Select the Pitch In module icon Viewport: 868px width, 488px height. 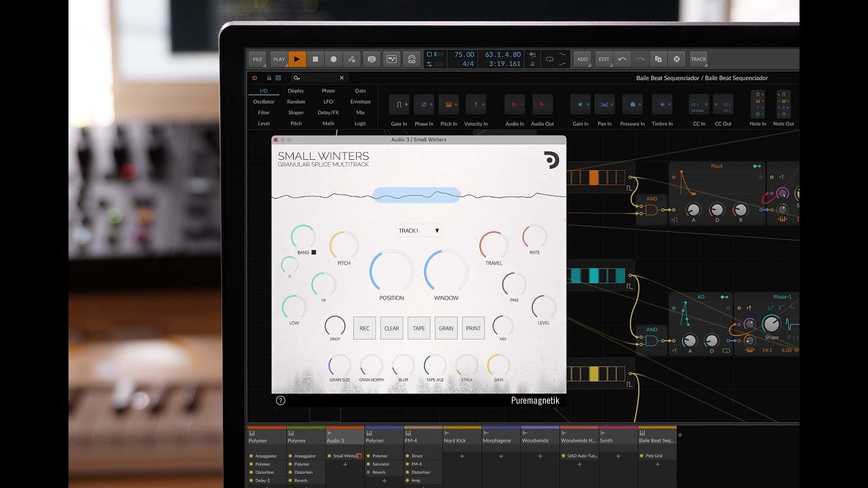coord(449,104)
